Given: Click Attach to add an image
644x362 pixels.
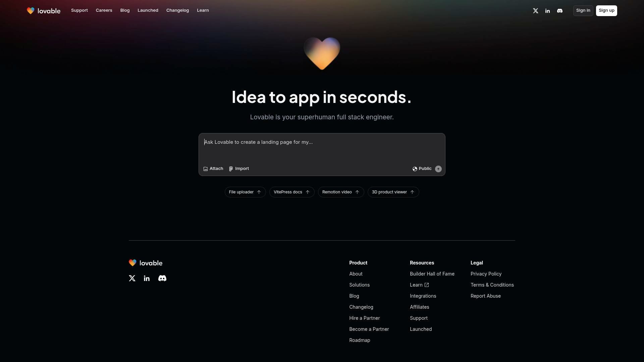Looking at the screenshot, I should pyautogui.click(x=213, y=169).
